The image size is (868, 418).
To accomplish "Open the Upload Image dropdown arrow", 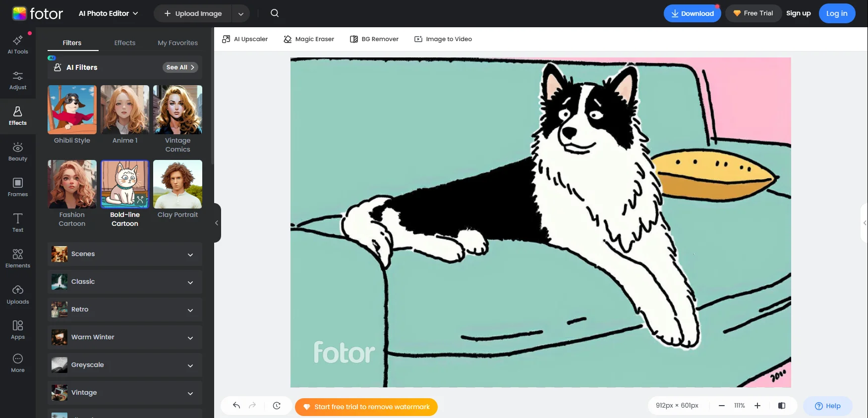I will 241,14.
